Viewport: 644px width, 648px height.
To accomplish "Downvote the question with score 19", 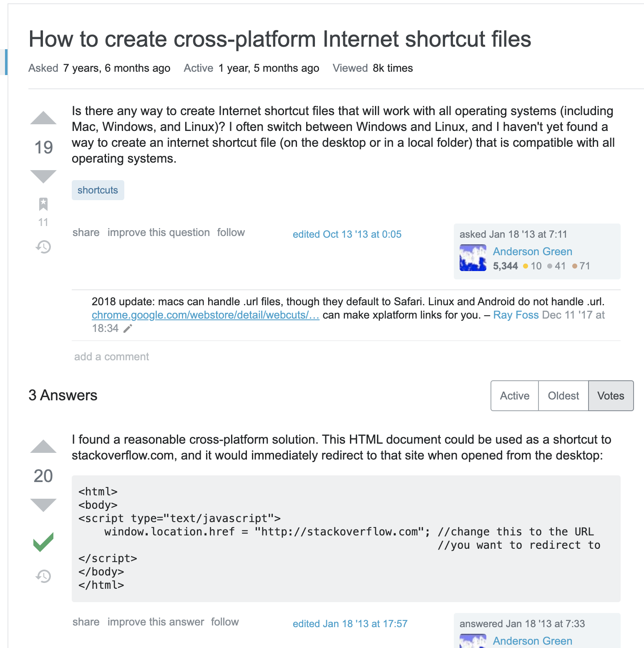I will 43,176.
